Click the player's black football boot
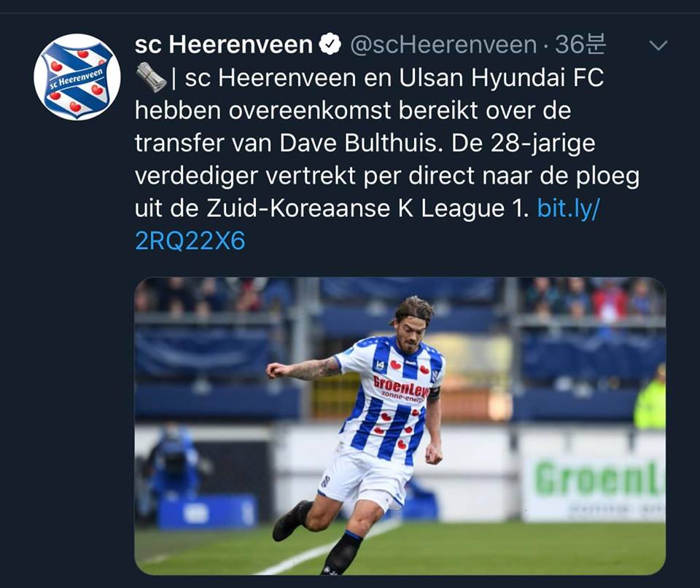Viewport: 700px width, 588px height. tap(291, 520)
